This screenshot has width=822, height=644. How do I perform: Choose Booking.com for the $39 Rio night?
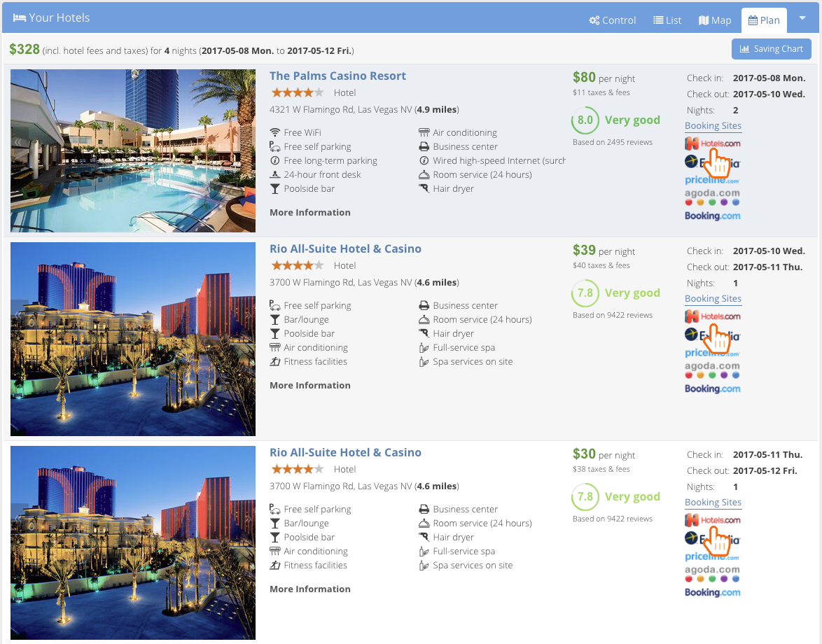713,388
